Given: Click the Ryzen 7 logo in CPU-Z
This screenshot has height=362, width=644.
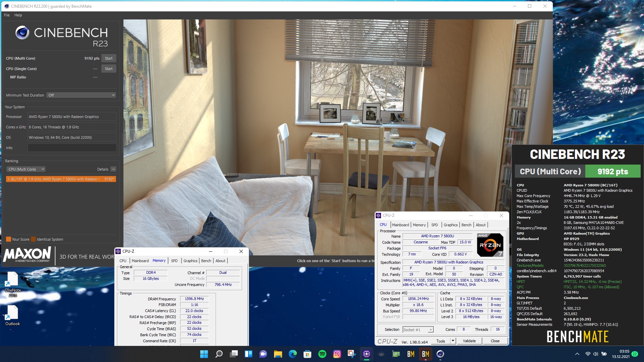Looking at the screenshot, I should coord(490,245).
